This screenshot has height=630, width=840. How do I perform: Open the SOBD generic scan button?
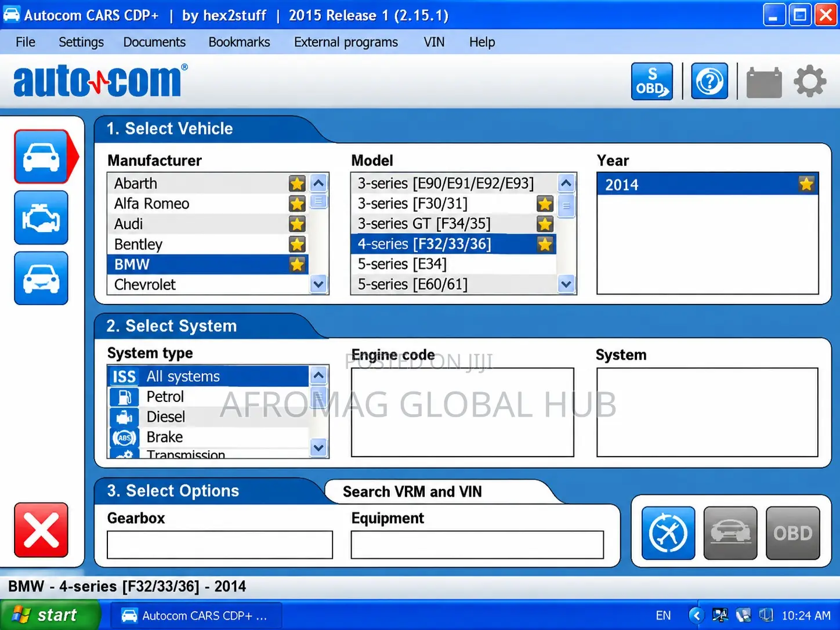652,81
